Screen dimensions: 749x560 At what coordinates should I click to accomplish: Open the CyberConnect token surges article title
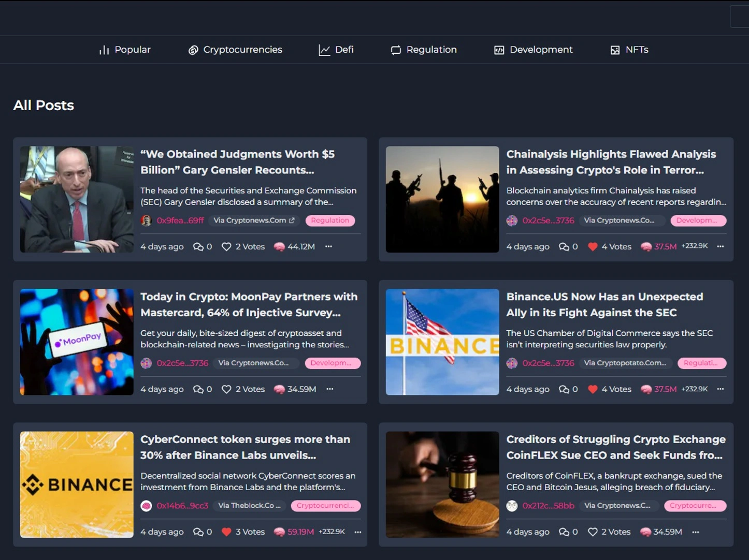[x=246, y=447]
